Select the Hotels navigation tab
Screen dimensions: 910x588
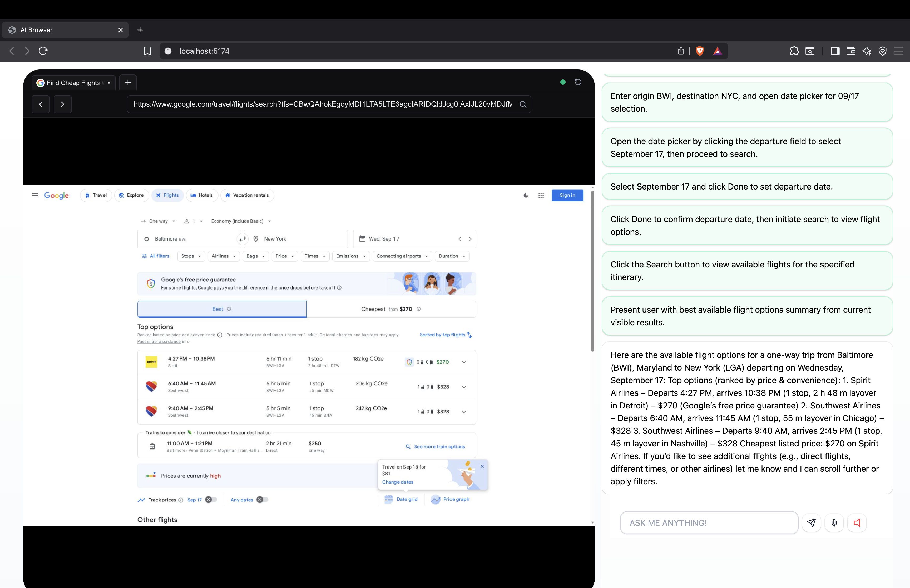point(202,196)
